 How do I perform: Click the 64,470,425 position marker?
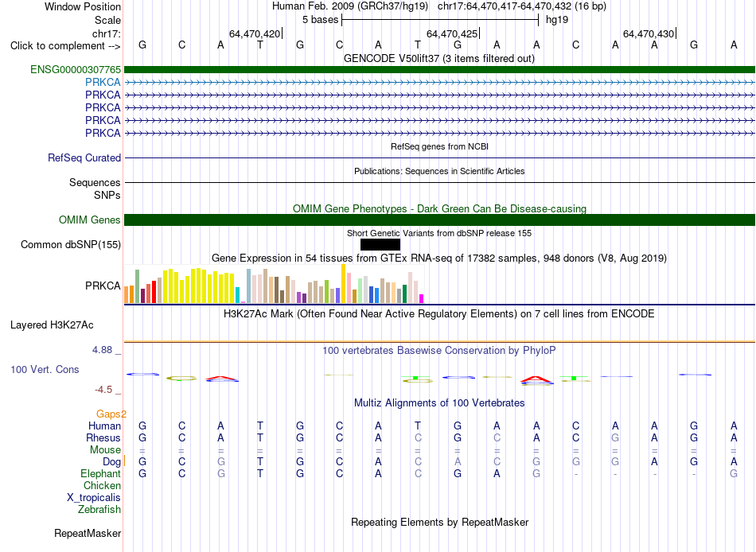tap(452, 33)
